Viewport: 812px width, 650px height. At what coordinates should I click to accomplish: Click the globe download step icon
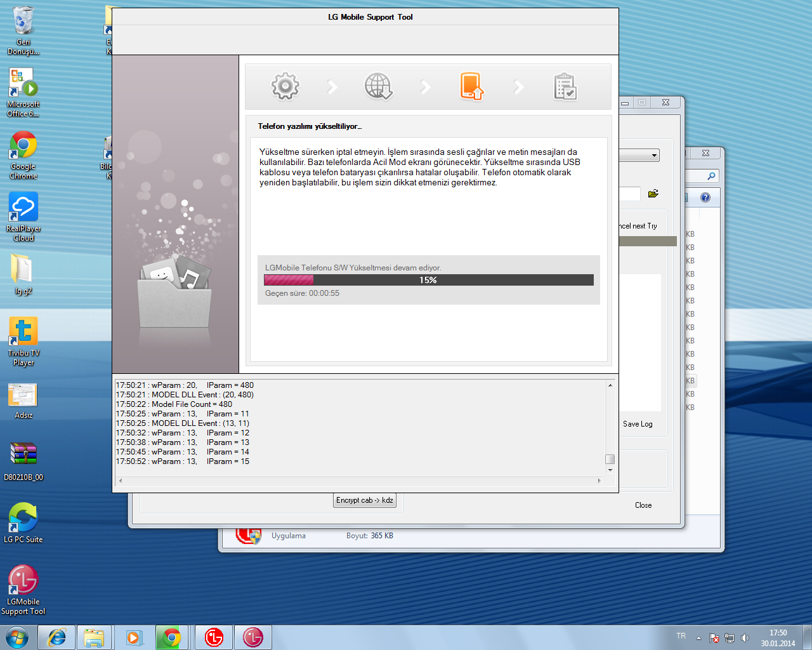pyautogui.click(x=379, y=86)
